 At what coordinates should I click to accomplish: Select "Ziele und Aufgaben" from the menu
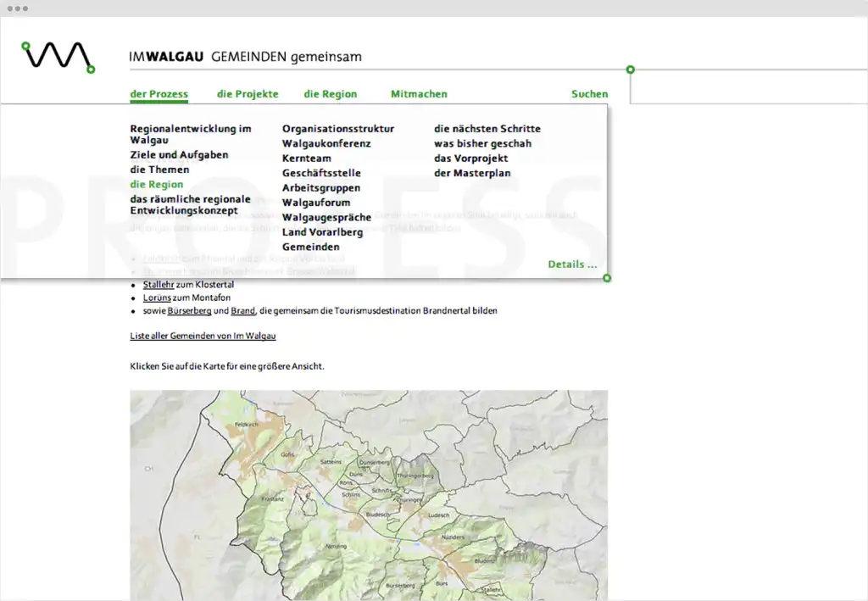pyautogui.click(x=180, y=154)
